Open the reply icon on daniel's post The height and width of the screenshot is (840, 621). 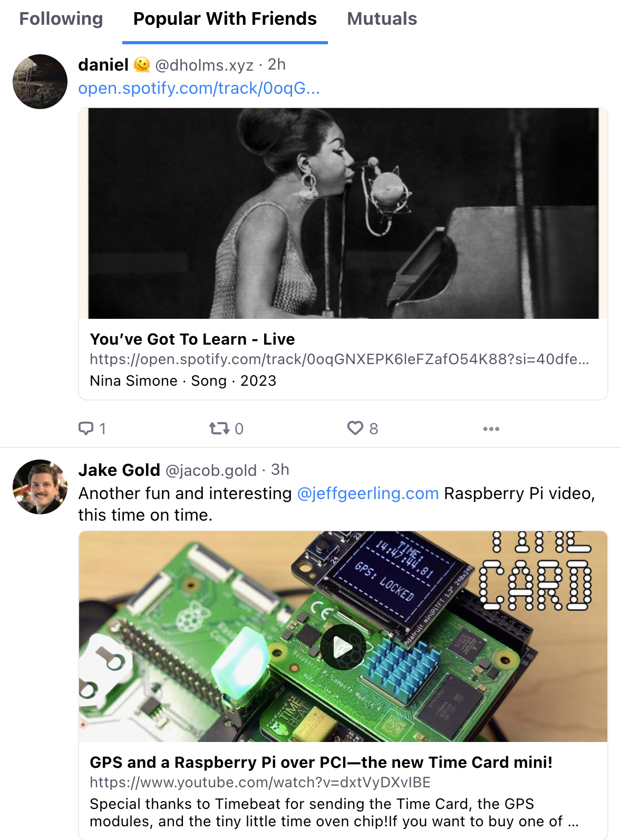(x=86, y=428)
